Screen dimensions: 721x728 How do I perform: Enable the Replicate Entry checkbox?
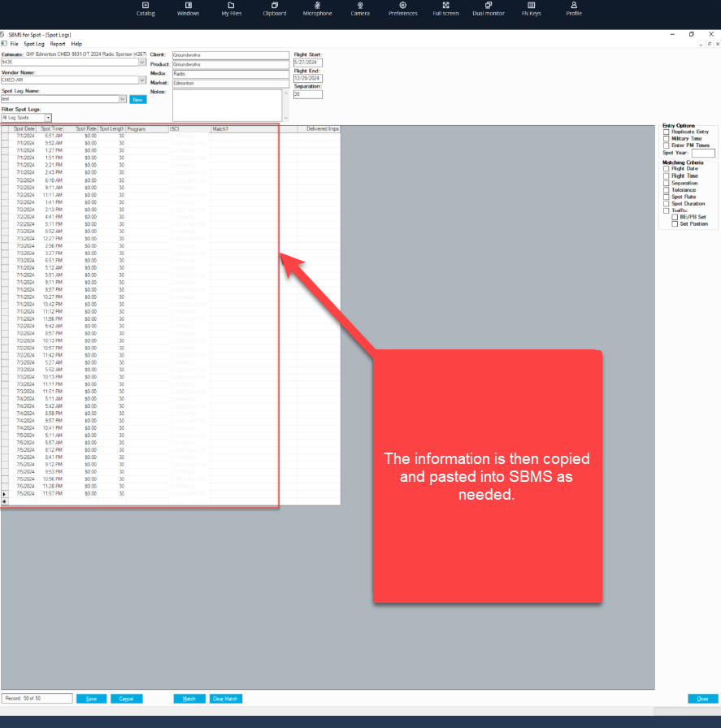pyautogui.click(x=667, y=132)
